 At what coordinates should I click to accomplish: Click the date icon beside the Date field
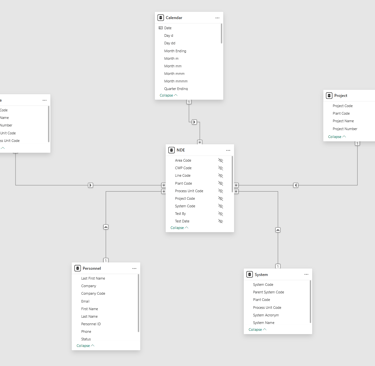click(161, 28)
